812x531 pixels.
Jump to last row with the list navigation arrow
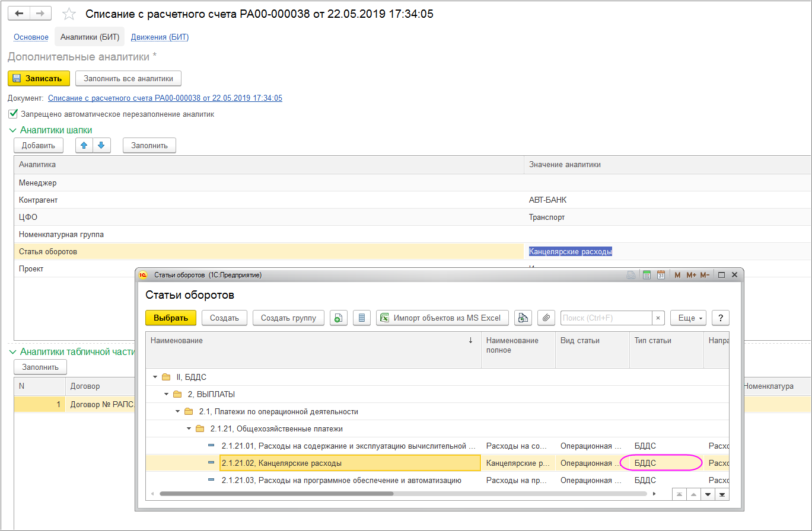(722, 494)
